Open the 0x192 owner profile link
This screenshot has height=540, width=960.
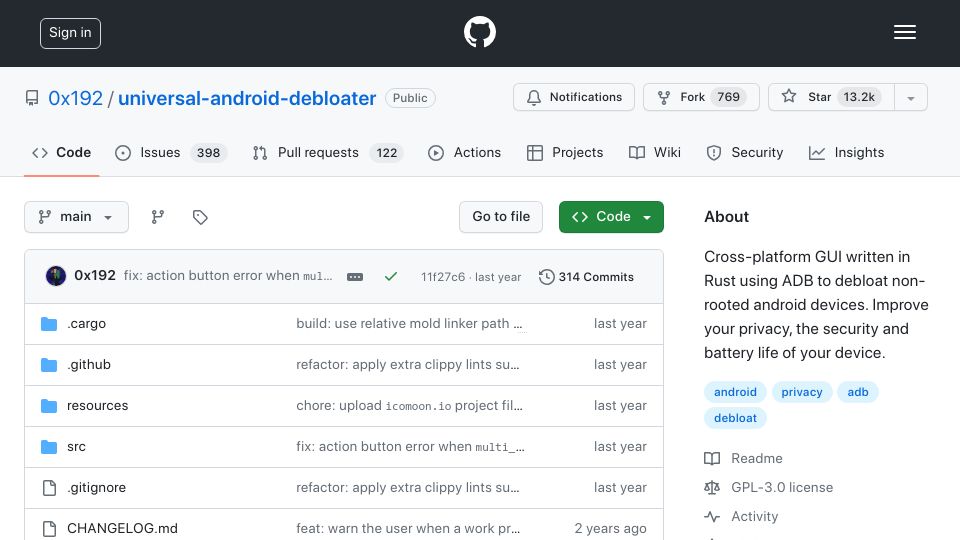click(x=75, y=98)
